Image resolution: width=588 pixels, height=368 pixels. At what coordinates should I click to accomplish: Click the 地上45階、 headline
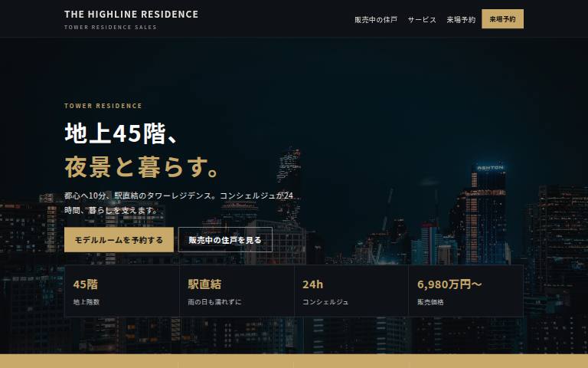tap(121, 133)
